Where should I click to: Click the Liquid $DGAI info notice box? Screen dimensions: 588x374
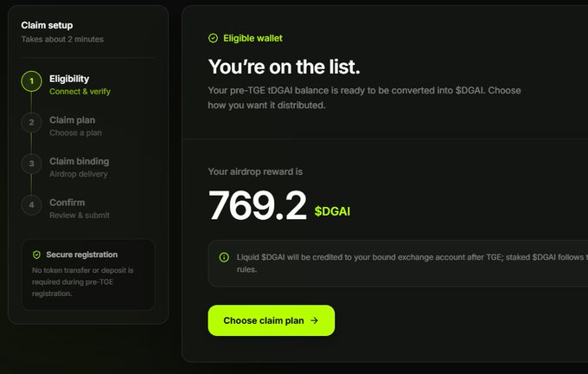click(398, 263)
